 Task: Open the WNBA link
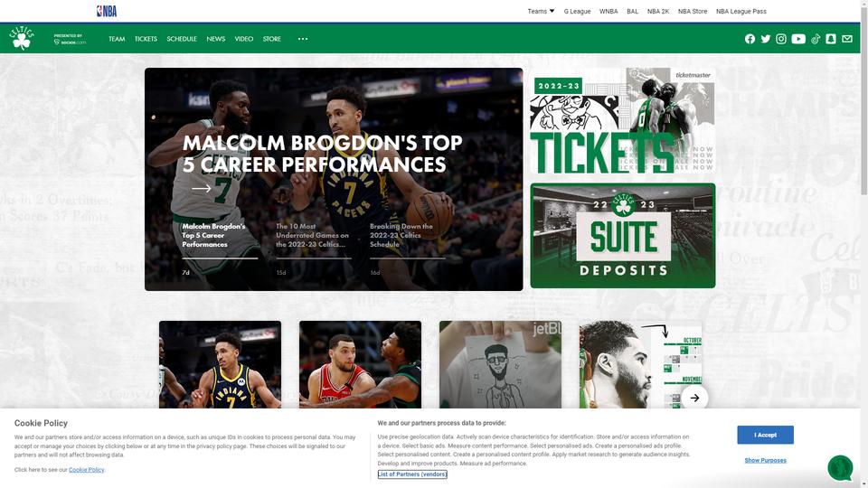(x=609, y=11)
